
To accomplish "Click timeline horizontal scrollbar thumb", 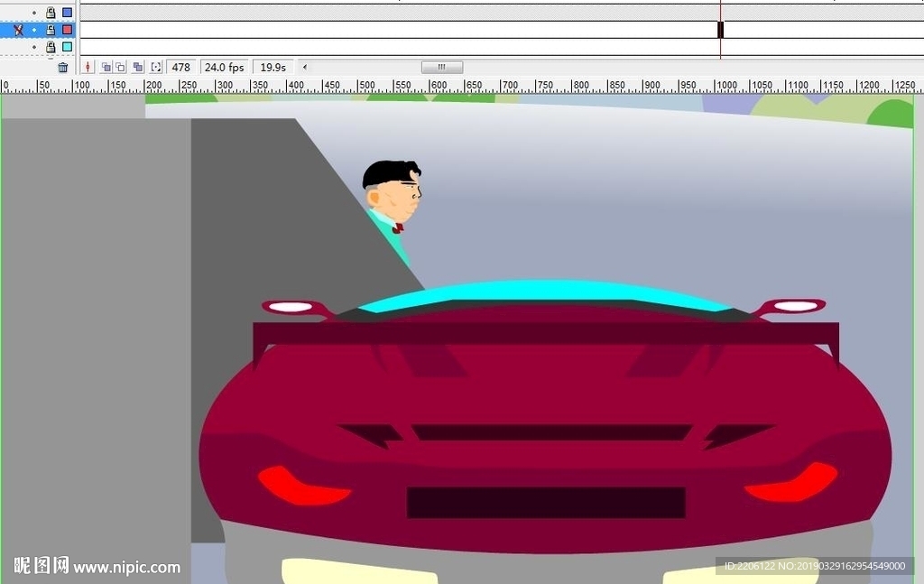I will coord(442,67).
